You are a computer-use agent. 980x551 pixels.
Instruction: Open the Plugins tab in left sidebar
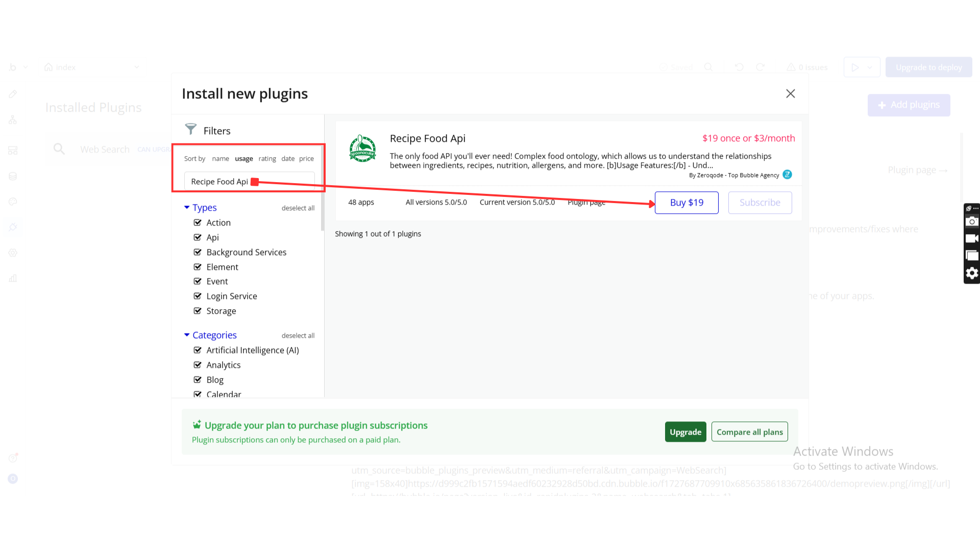tap(13, 227)
